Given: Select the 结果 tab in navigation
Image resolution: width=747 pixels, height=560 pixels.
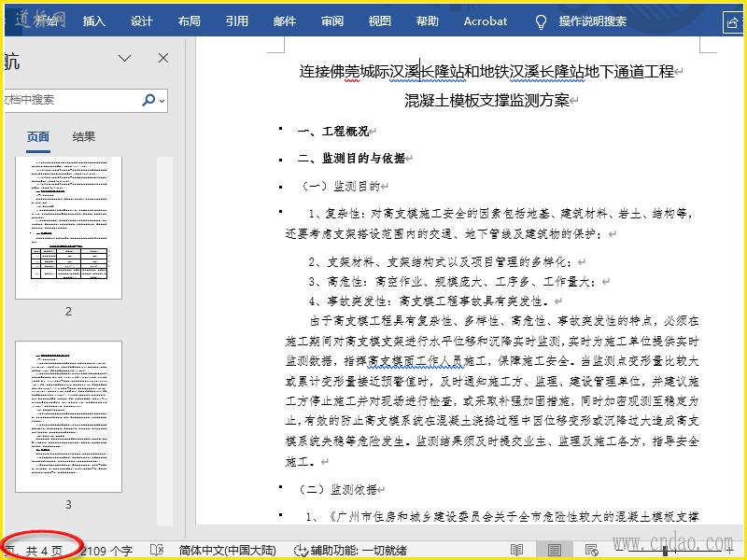Looking at the screenshot, I should coord(84,137).
